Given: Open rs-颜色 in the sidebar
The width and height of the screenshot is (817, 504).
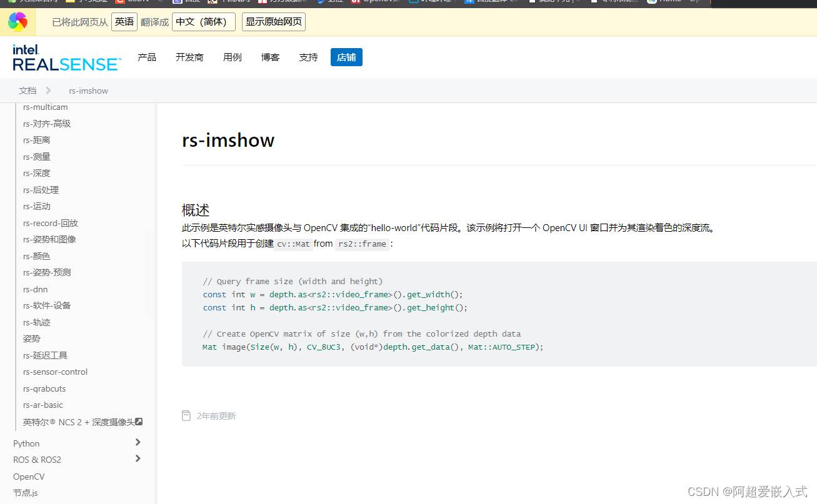Looking at the screenshot, I should (37, 256).
